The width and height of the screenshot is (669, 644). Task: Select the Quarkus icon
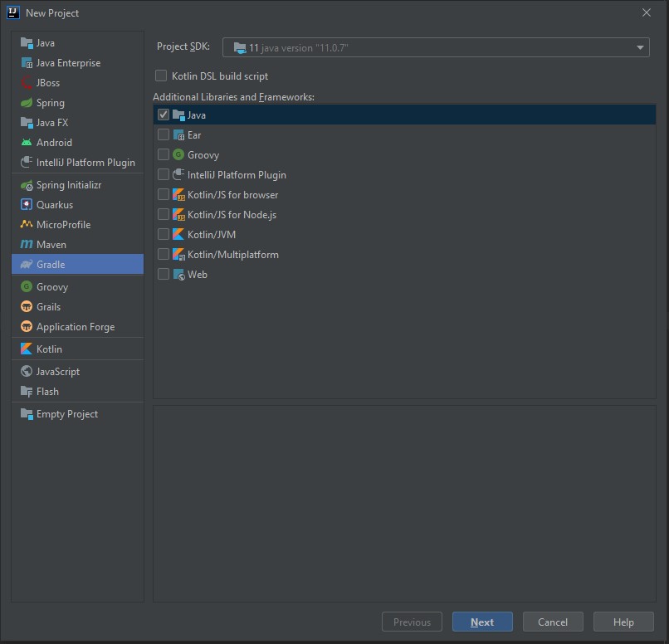[x=27, y=205]
